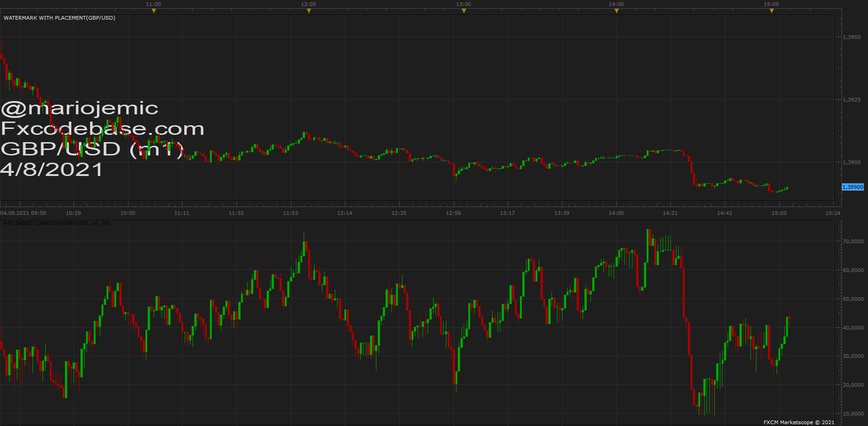
Task: Click the 50,0000 RSI axis label
Action: 853,299
